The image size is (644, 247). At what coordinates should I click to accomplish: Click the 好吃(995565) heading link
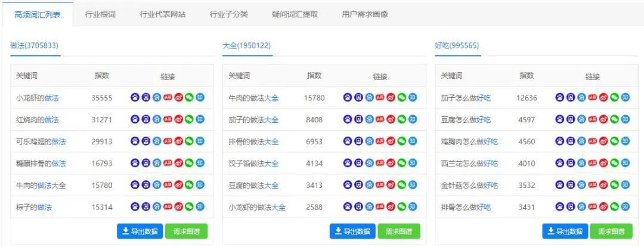[x=457, y=45]
